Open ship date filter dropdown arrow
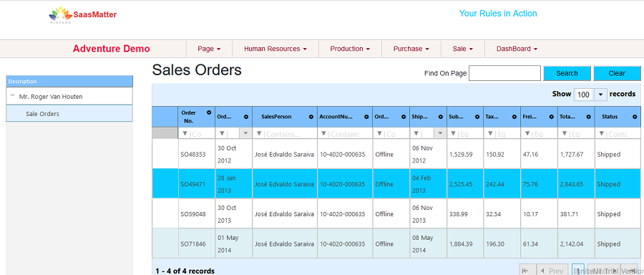This screenshot has height=275, width=644. 440,133
